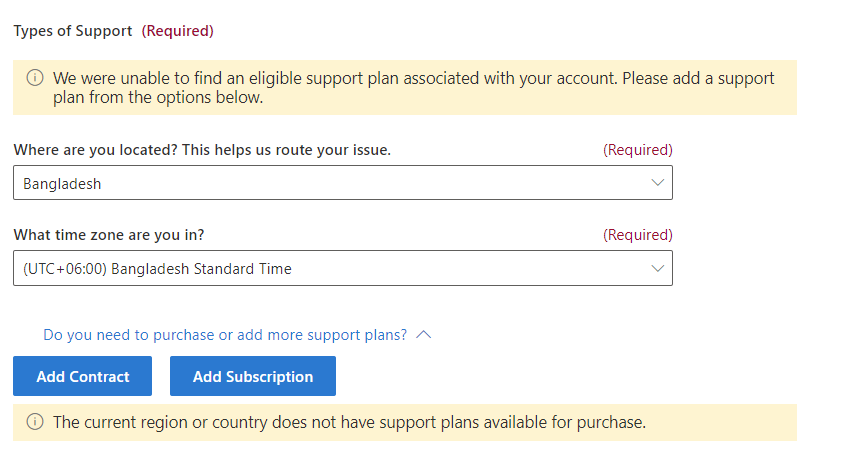
Task: Collapse the up-chevron beside support plans question
Action: pos(423,335)
